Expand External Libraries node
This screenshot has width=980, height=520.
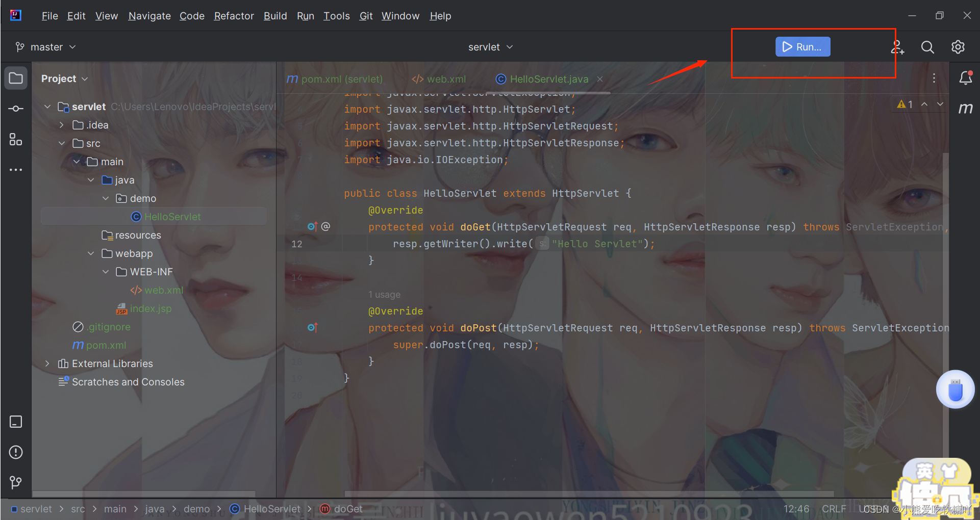click(47, 363)
